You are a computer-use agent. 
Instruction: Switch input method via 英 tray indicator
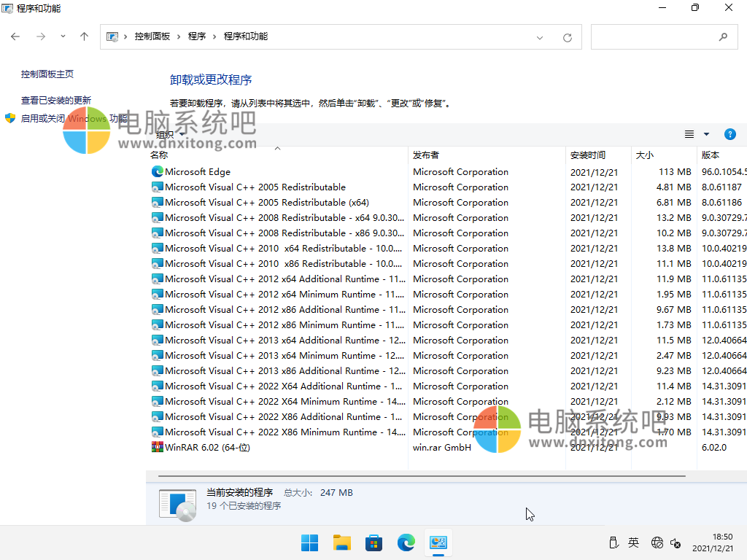(x=633, y=542)
